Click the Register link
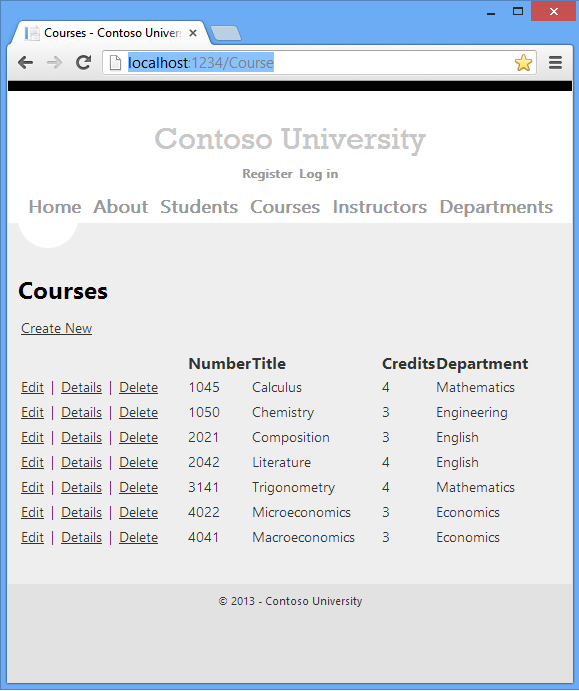Image resolution: width=579 pixels, height=691 pixels. point(267,174)
